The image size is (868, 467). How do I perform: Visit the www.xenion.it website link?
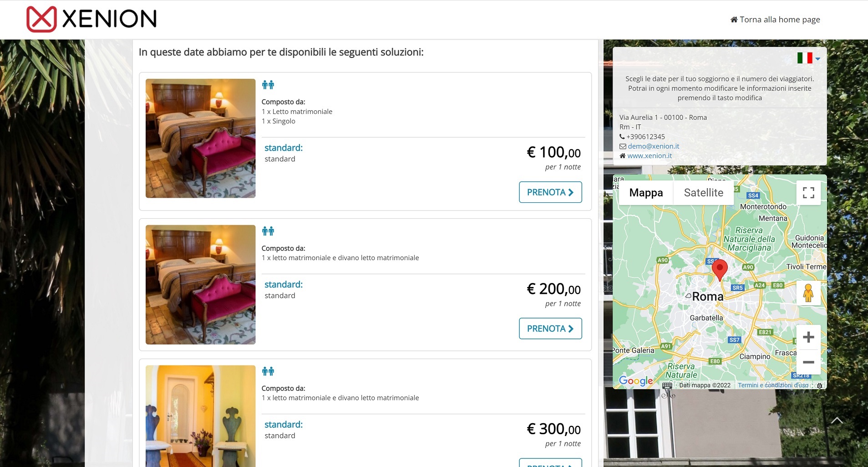click(x=650, y=156)
